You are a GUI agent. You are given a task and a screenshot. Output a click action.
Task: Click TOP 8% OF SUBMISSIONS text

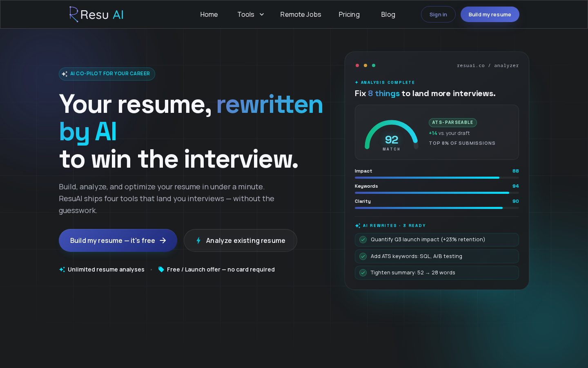[x=462, y=143]
